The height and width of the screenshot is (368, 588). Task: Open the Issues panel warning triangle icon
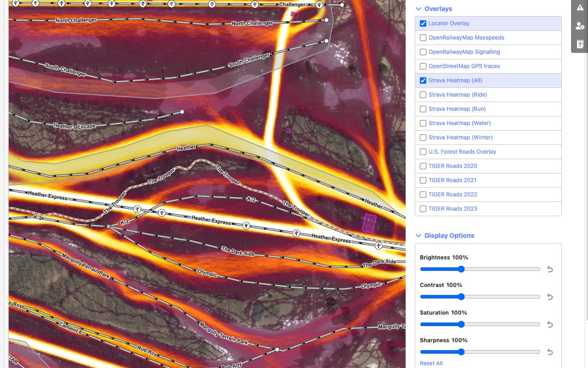(x=580, y=8)
